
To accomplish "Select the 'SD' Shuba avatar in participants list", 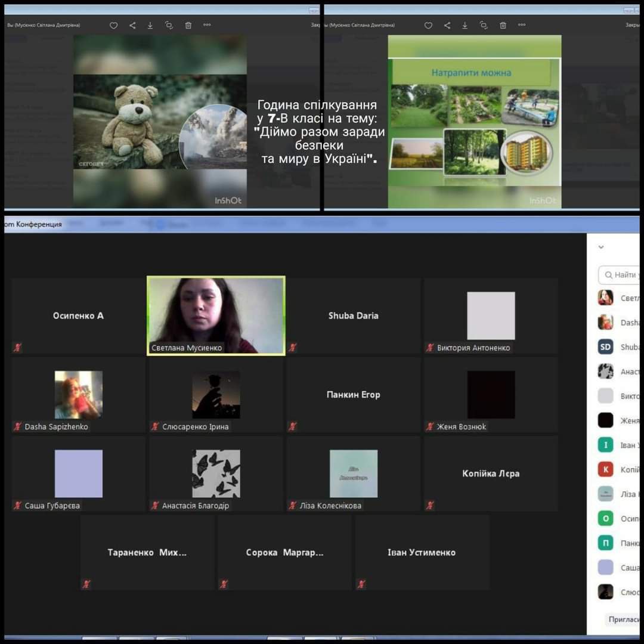I will point(606,347).
